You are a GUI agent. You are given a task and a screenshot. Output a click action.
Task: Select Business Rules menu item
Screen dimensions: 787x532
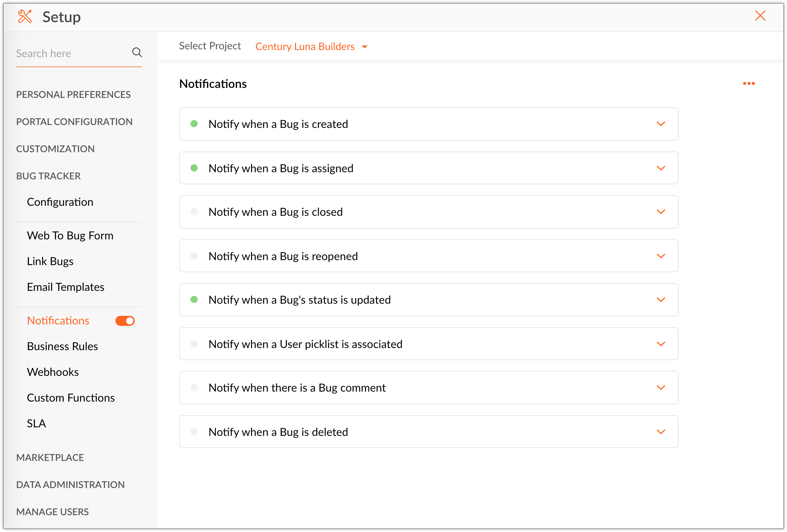pyautogui.click(x=62, y=346)
